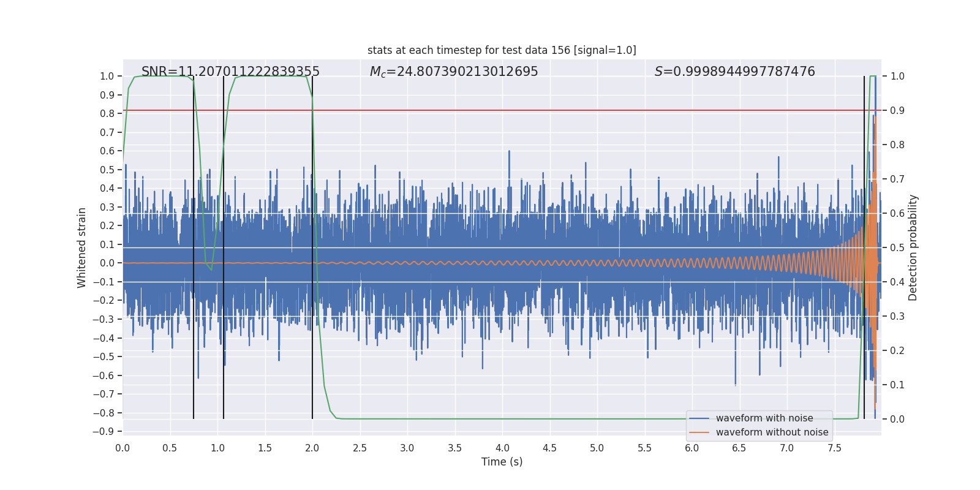Click the blue line swatch in the legend
Image resolution: width=980 pixels, height=490 pixels.
click(x=699, y=418)
